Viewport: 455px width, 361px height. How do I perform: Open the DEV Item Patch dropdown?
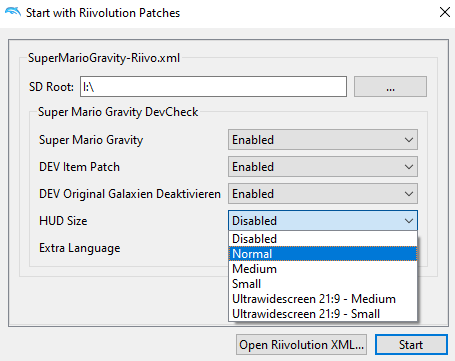[323, 167]
